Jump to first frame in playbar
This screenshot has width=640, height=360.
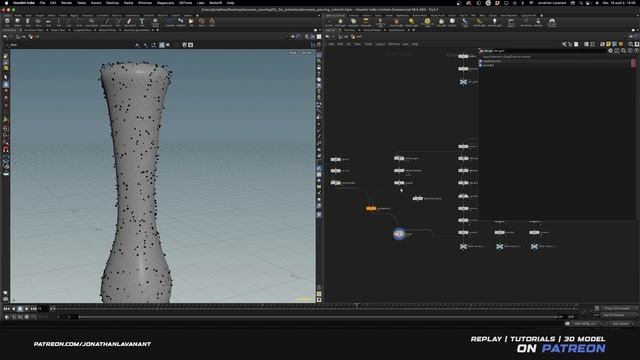pos(7,309)
